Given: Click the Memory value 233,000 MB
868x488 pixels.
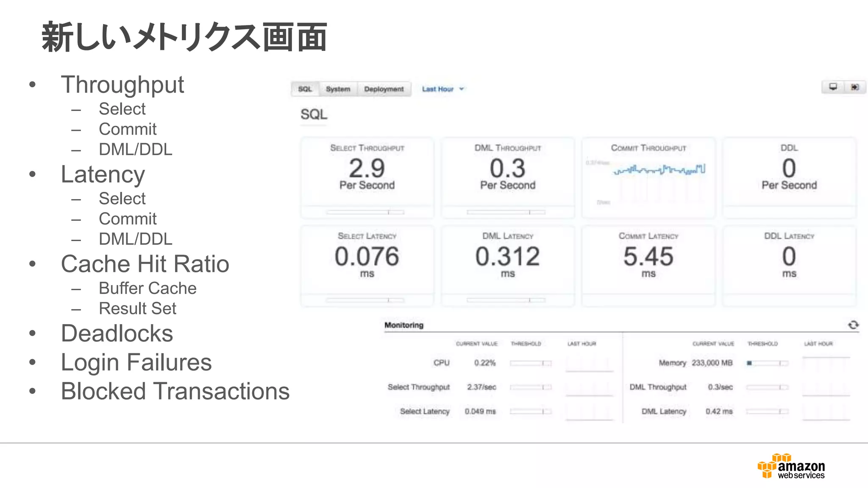Looking at the screenshot, I should coord(712,363).
